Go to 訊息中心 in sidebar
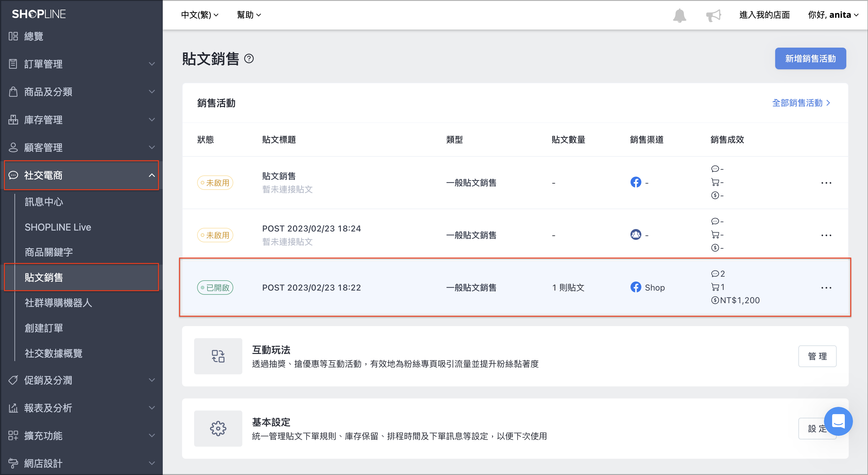The image size is (868, 475). [44, 202]
